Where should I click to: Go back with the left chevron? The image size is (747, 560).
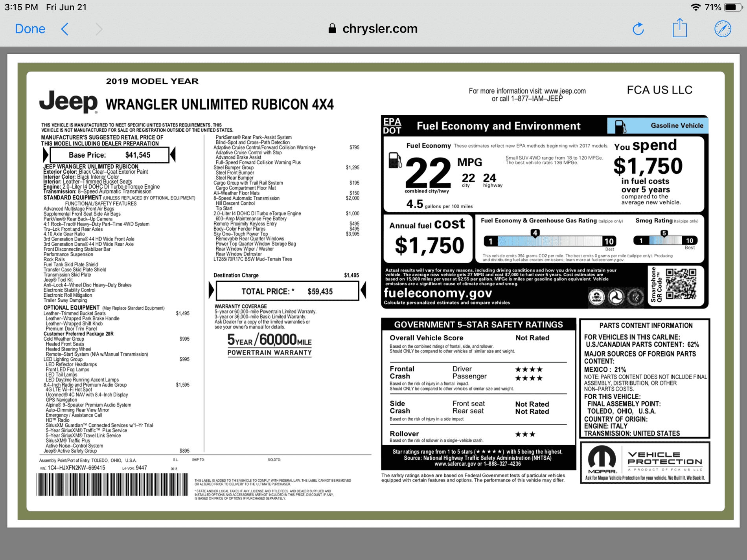[65, 29]
